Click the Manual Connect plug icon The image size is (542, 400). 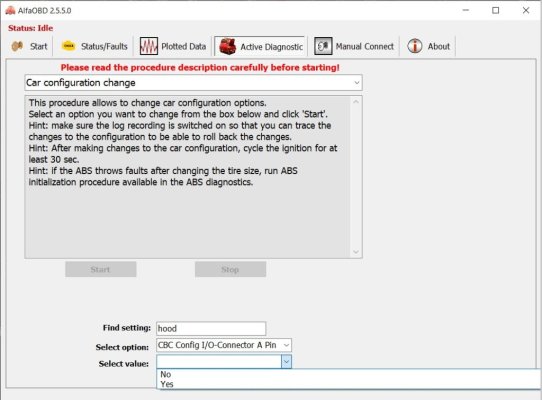point(323,46)
